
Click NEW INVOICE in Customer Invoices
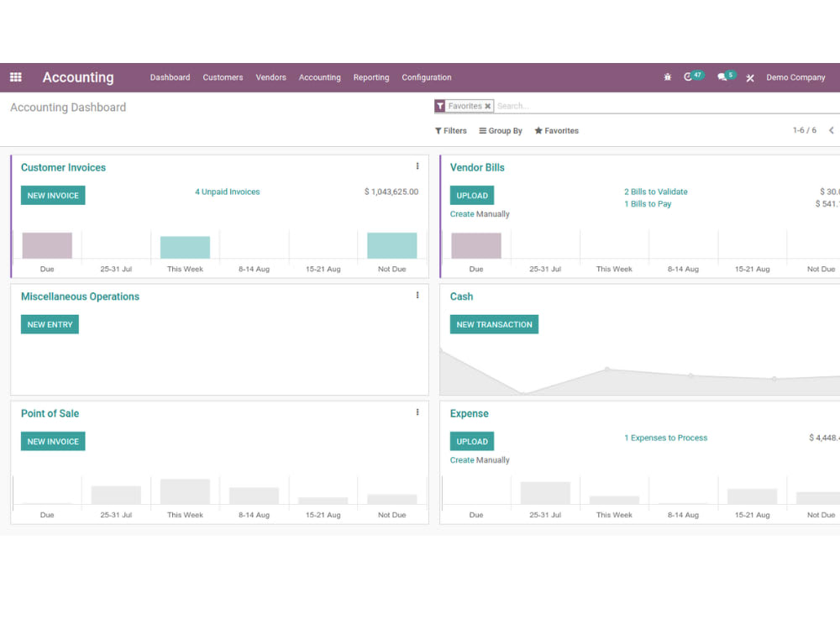[53, 196]
